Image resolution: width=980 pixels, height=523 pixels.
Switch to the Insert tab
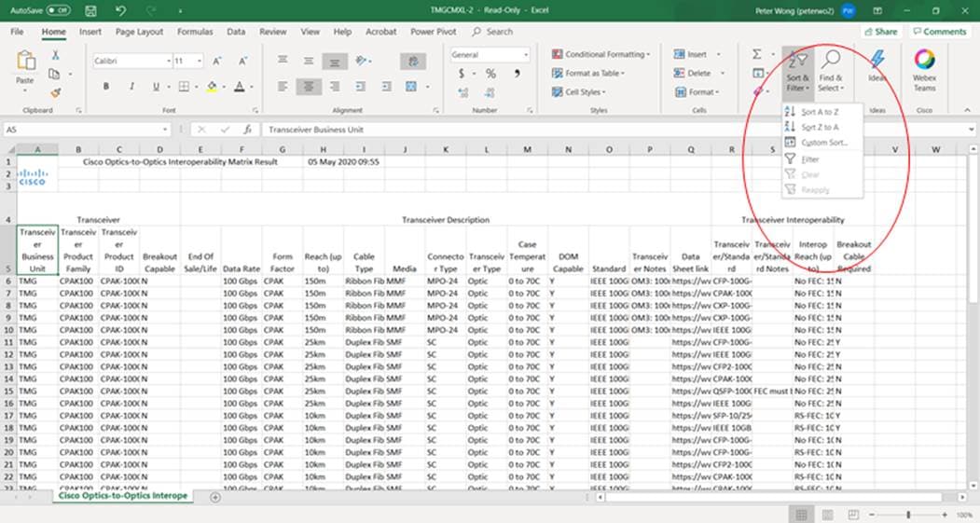pos(90,32)
